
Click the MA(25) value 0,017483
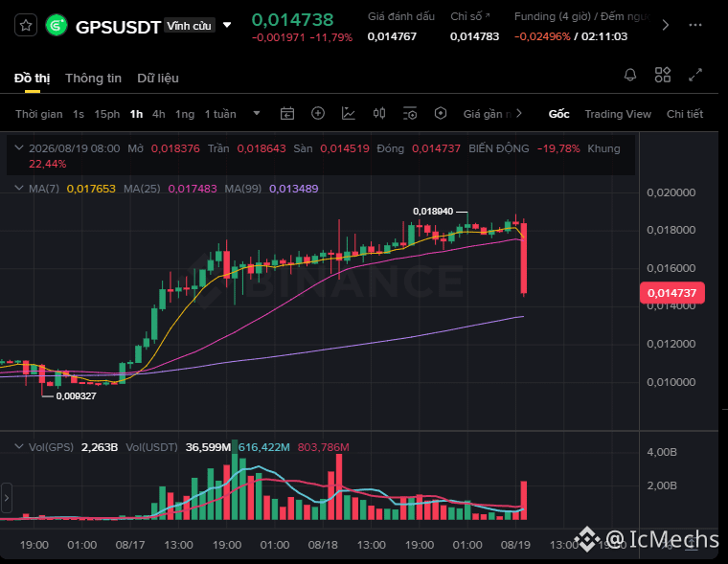pyautogui.click(x=193, y=189)
